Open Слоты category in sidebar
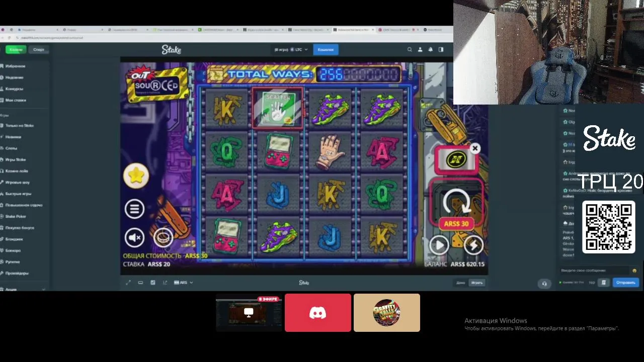 click(x=11, y=148)
